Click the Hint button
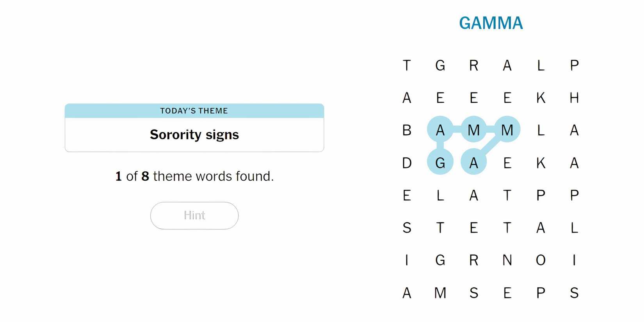This screenshot has width=644, height=322. pos(194,215)
